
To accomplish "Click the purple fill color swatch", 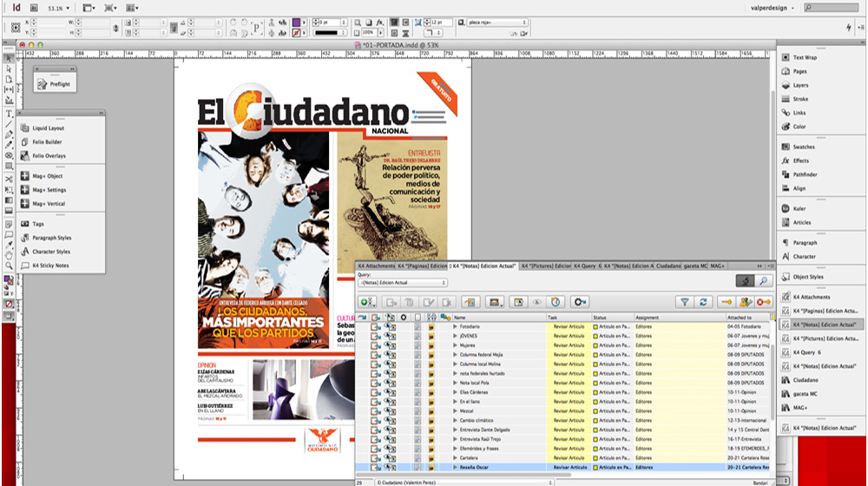I will (296, 22).
